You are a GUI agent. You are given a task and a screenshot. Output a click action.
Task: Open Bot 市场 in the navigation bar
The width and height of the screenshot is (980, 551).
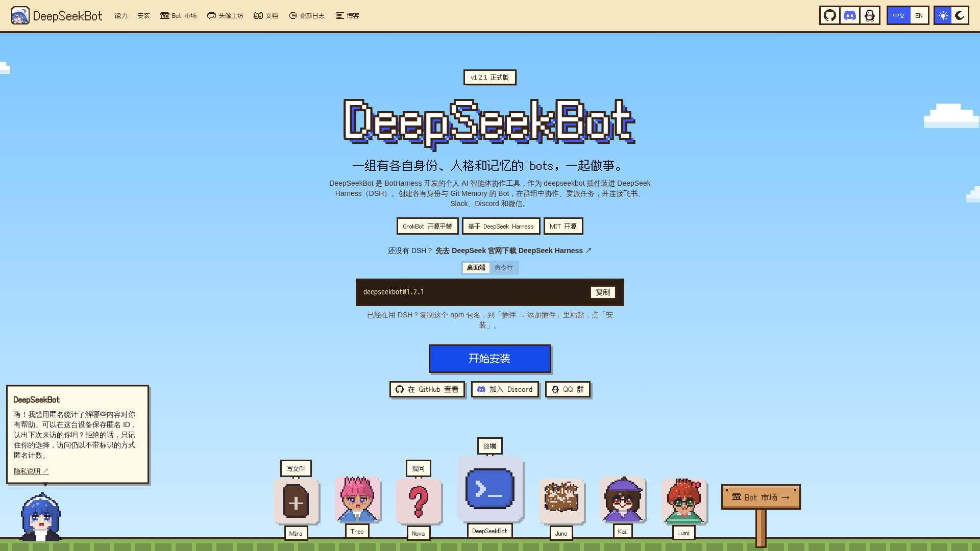pyautogui.click(x=178, y=16)
